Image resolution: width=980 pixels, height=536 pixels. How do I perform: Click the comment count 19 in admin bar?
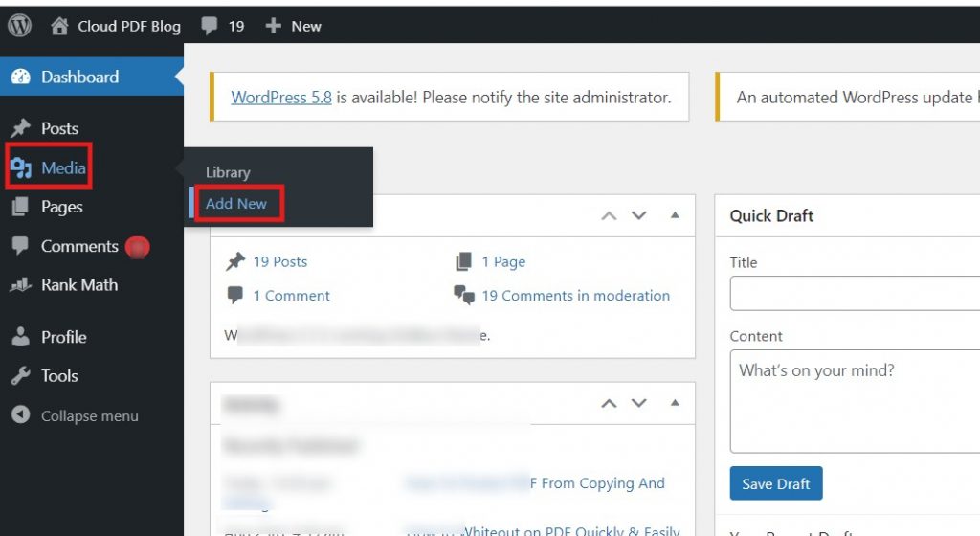tap(236, 26)
